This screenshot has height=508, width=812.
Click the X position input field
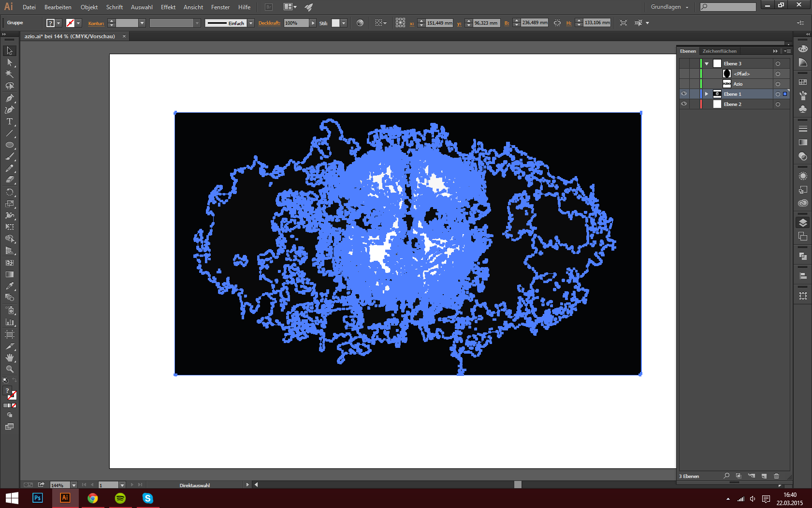tap(439, 23)
